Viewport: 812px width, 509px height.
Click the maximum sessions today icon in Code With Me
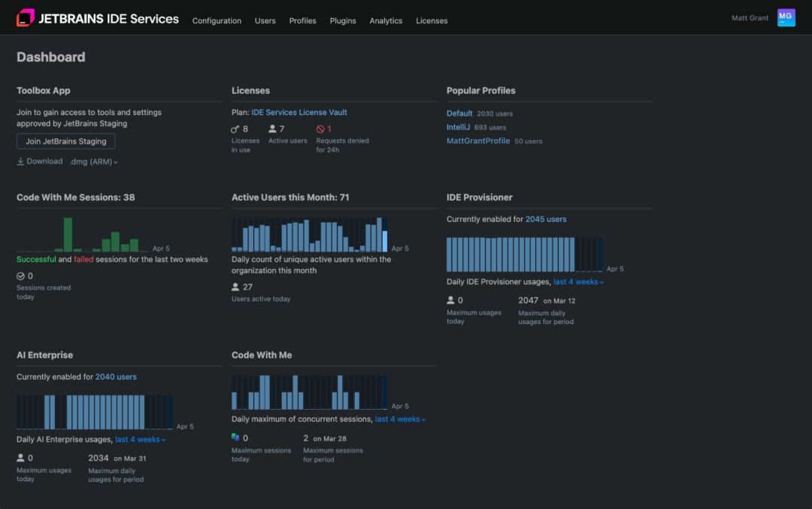(235, 438)
